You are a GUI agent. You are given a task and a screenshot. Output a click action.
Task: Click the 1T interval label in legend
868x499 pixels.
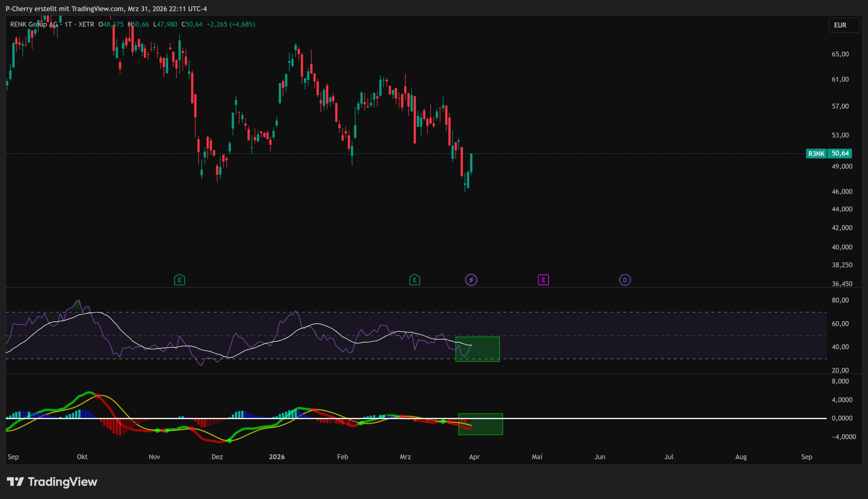68,24
